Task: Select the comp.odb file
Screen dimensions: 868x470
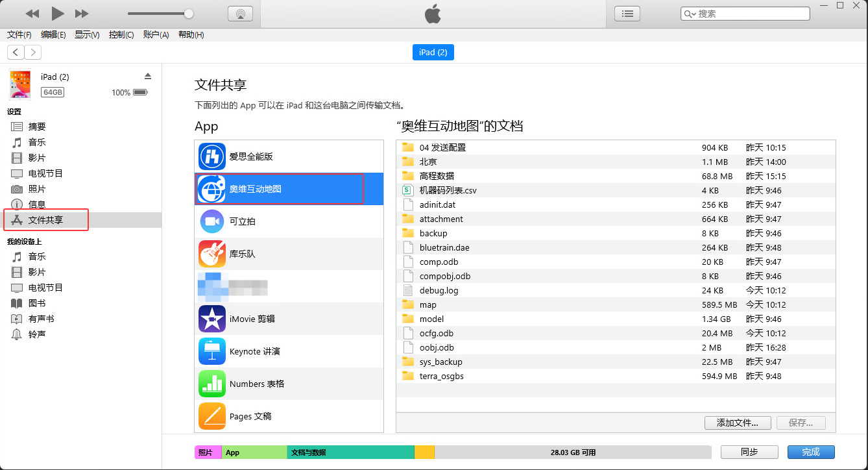Action: point(616,262)
